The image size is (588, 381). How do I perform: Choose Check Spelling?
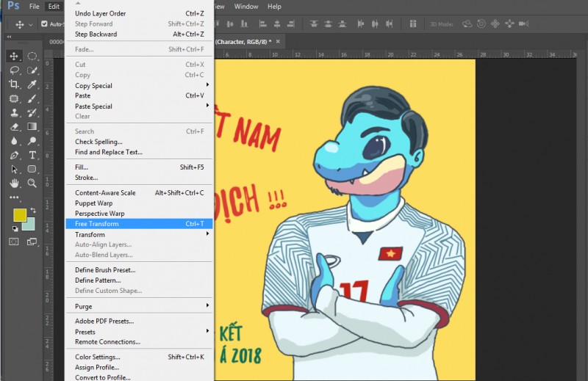coord(139,142)
